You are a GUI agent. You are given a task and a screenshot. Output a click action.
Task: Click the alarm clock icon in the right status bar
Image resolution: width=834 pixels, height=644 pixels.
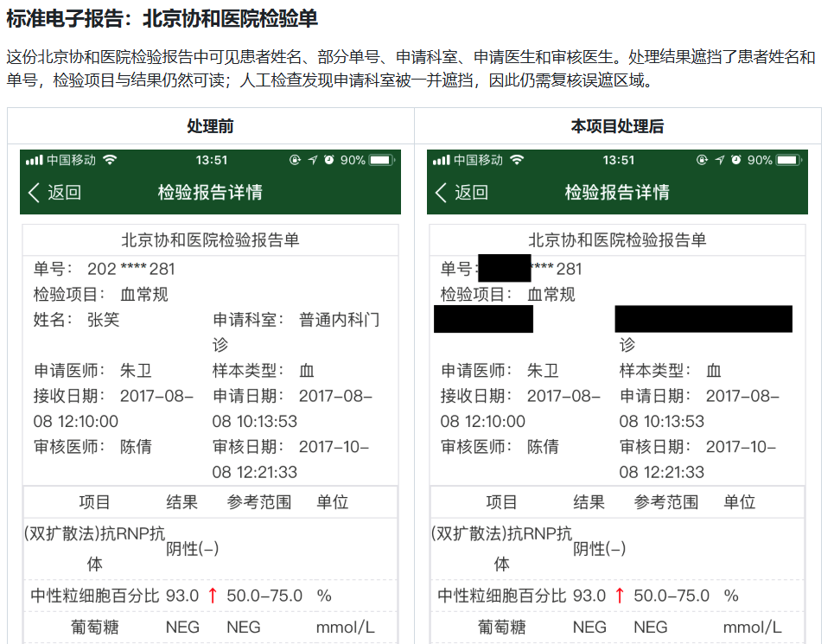click(736, 160)
